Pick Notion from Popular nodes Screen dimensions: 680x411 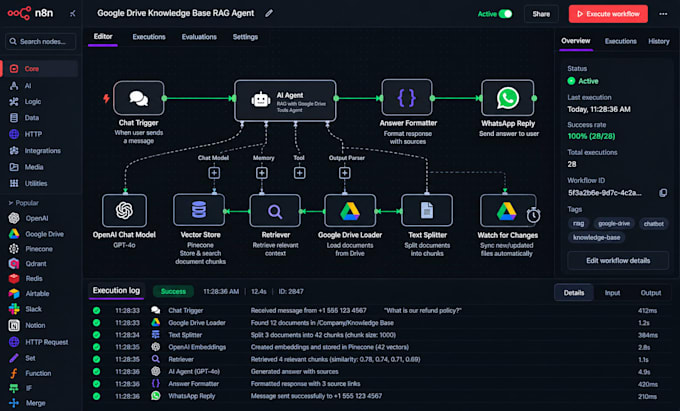pos(27,325)
